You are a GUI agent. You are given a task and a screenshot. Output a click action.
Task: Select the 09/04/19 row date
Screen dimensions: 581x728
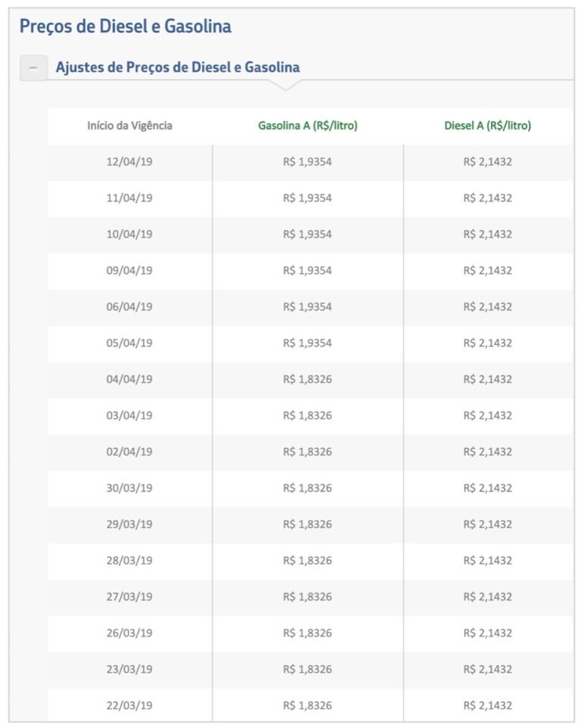(x=129, y=270)
